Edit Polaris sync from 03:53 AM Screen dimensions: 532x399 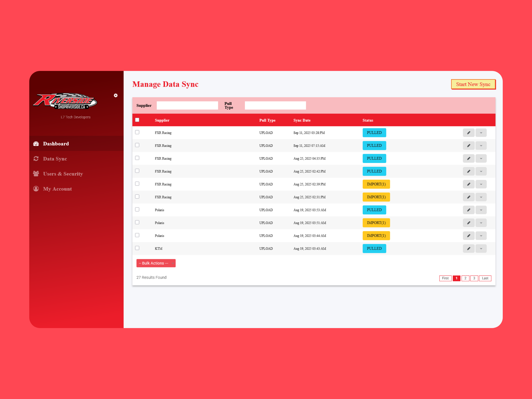469,210
